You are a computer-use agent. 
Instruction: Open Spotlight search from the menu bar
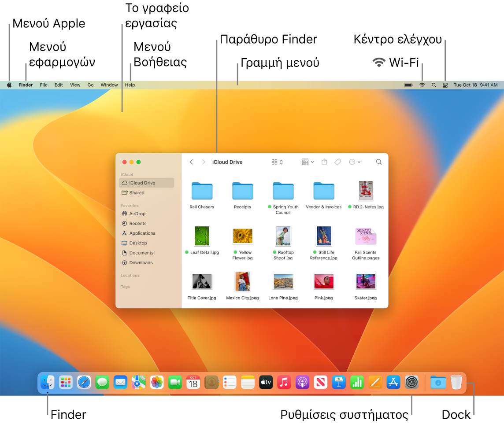pyautogui.click(x=434, y=85)
